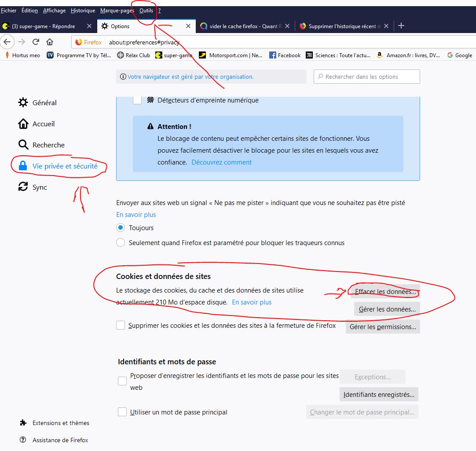Viewport: 476px width, 451px height.
Task: Reload the page with the refresh icon
Action: [x=36, y=42]
